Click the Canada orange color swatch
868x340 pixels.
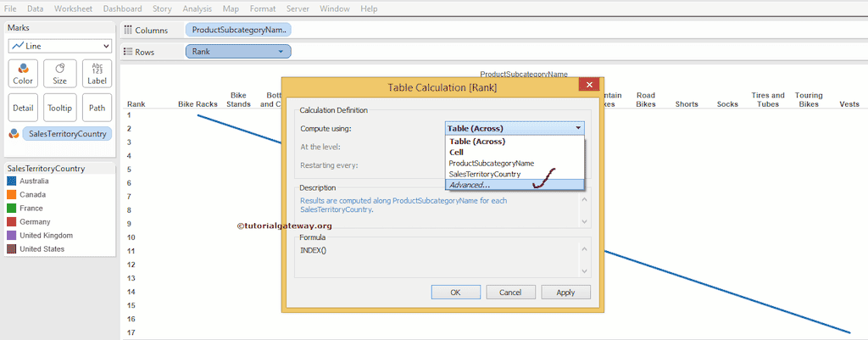[11, 195]
